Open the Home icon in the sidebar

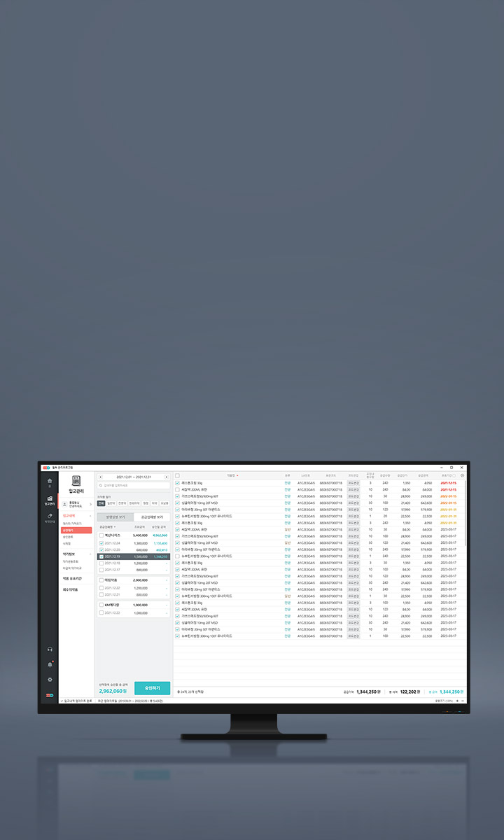coord(49,482)
